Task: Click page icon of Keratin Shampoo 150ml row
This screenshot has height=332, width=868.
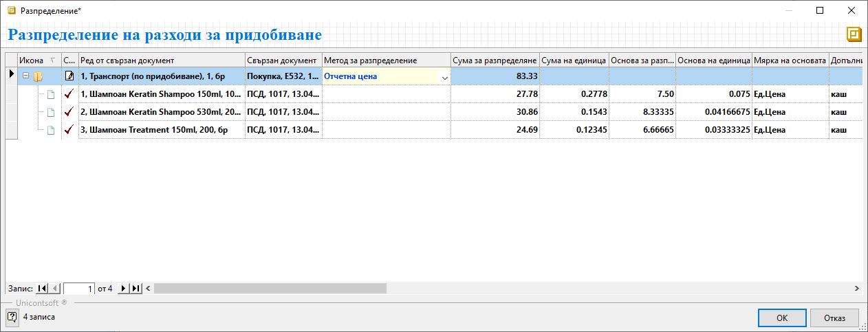Action: point(50,94)
